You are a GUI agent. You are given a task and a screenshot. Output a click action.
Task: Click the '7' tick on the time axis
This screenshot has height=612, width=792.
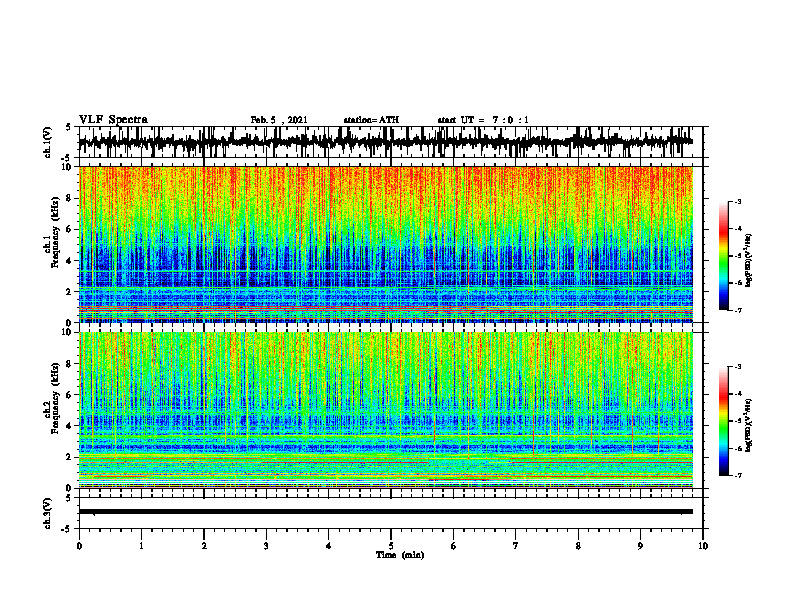pyautogui.click(x=516, y=546)
